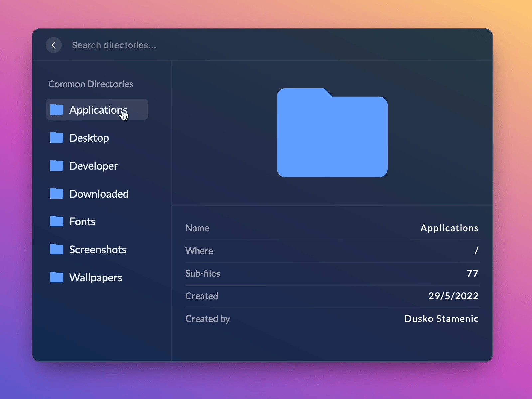This screenshot has height=399, width=532.
Task: Click the Wallpapers folder icon
Action: point(56,277)
